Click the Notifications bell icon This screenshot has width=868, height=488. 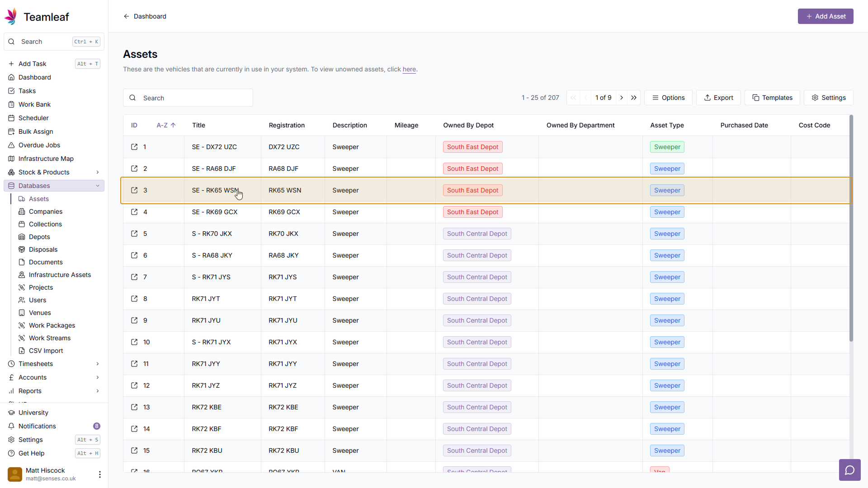click(x=12, y=426)
